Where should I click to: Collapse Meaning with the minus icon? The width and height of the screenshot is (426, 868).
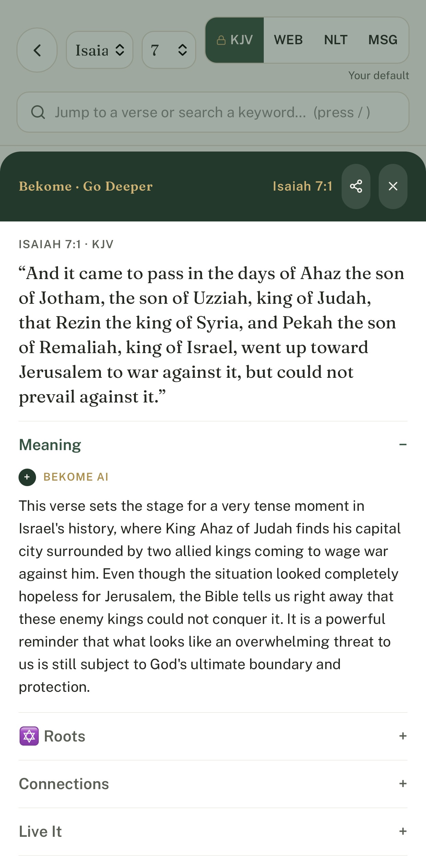pos(403,445)
